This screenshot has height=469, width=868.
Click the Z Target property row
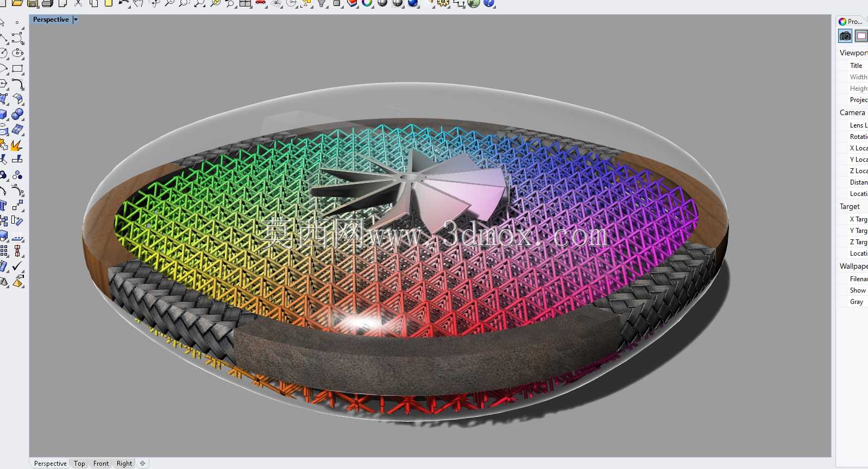click(852, 242)
